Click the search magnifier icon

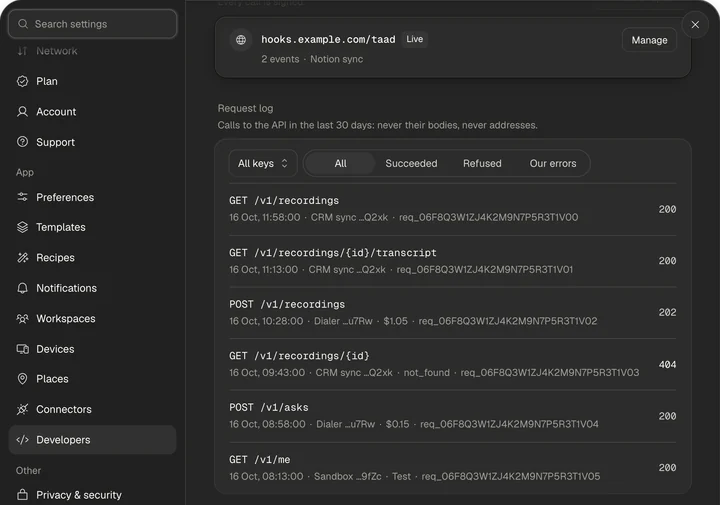[x=23, y=24]
